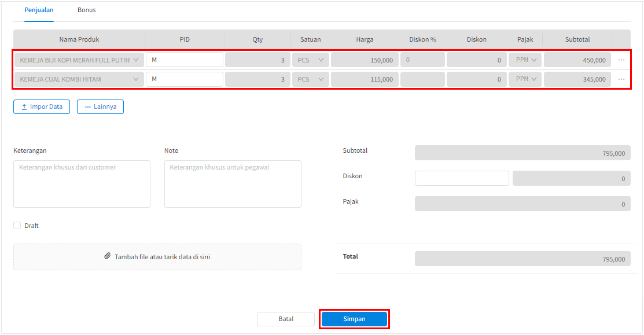Click the Impor Data button
This screenshot has width=644, height=335.
(x=42, y=106)
